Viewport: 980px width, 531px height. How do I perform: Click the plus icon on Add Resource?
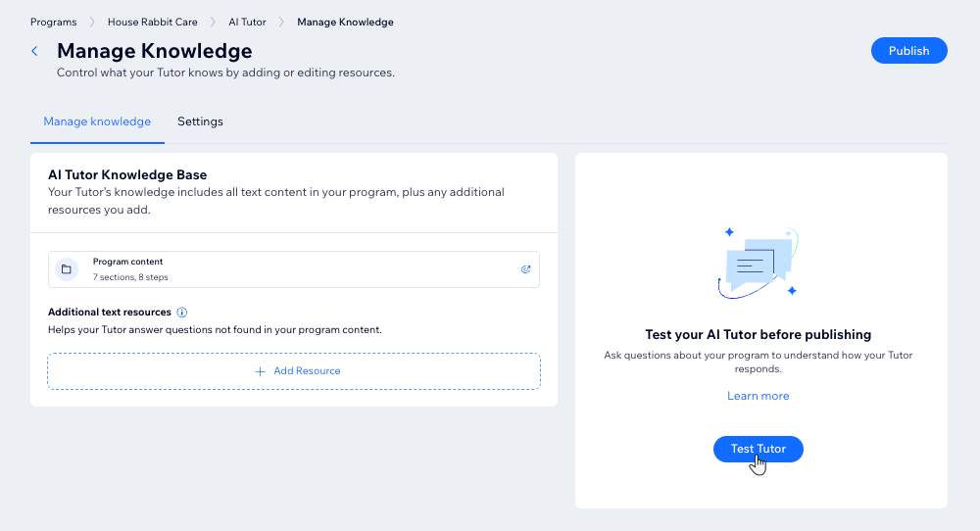(x=260, y=371)
